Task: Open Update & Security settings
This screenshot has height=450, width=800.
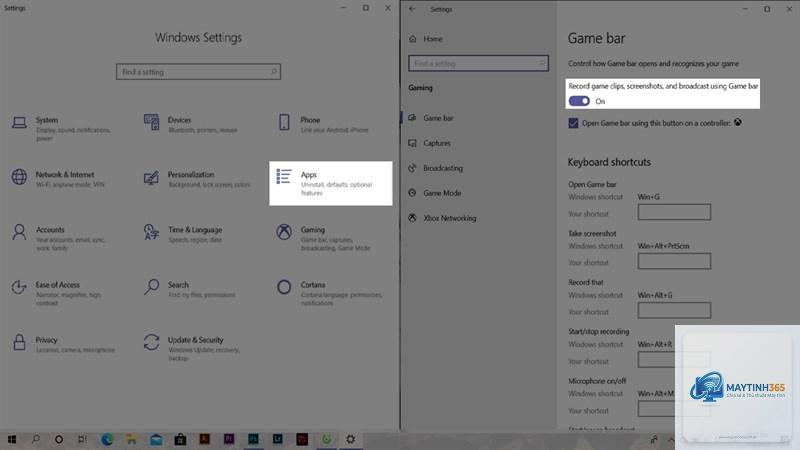Action: pos(191,348)
